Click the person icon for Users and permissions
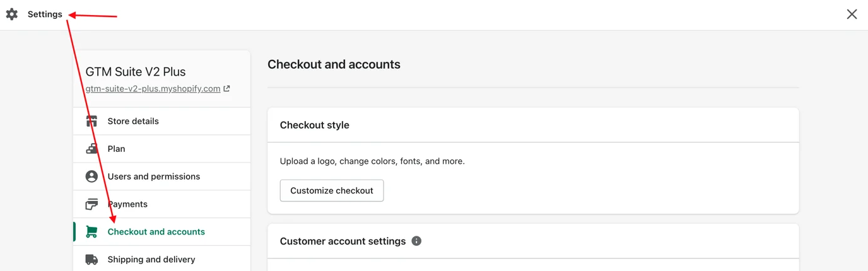Image resolution: width=868 pixels, height=271 pixels. click(x=91, y=176)
